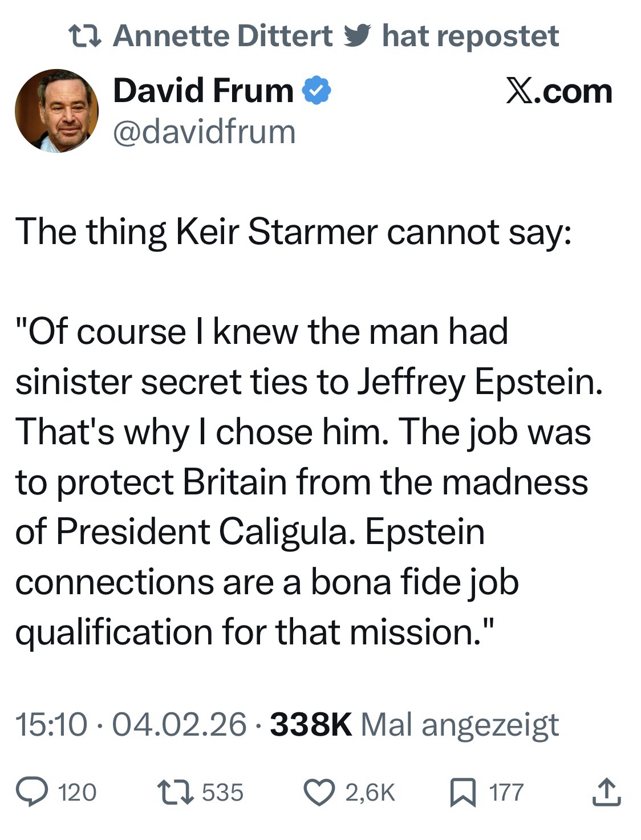Screen dimensions: 641x840
Task: Click David Frum's blue verified badge
Action: pyautogui.click(x=317, y=91)
